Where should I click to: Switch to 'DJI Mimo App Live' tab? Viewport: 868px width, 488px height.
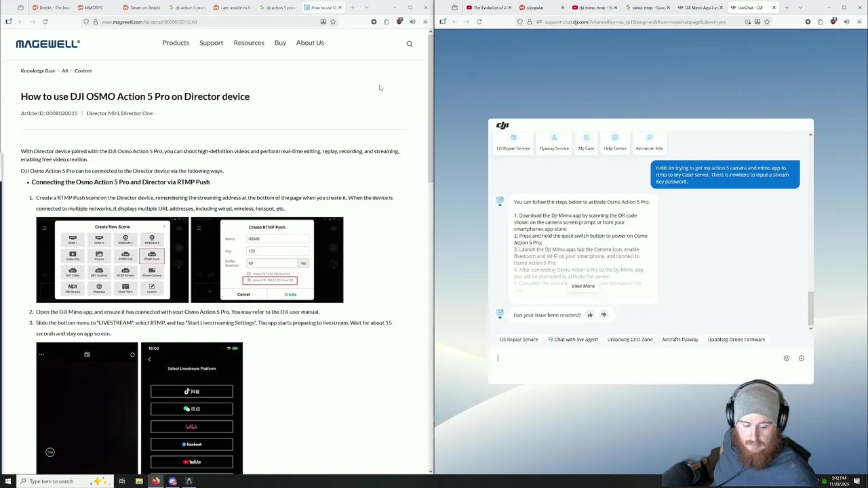pos(700,7)
